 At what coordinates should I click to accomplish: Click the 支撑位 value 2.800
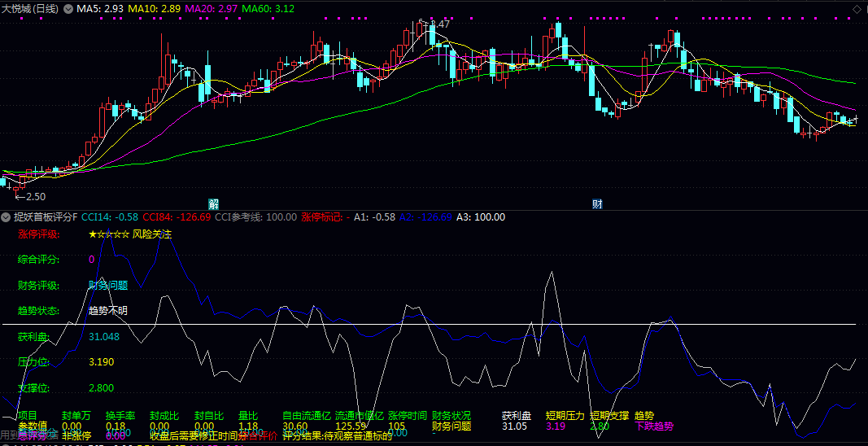[101, 388]
